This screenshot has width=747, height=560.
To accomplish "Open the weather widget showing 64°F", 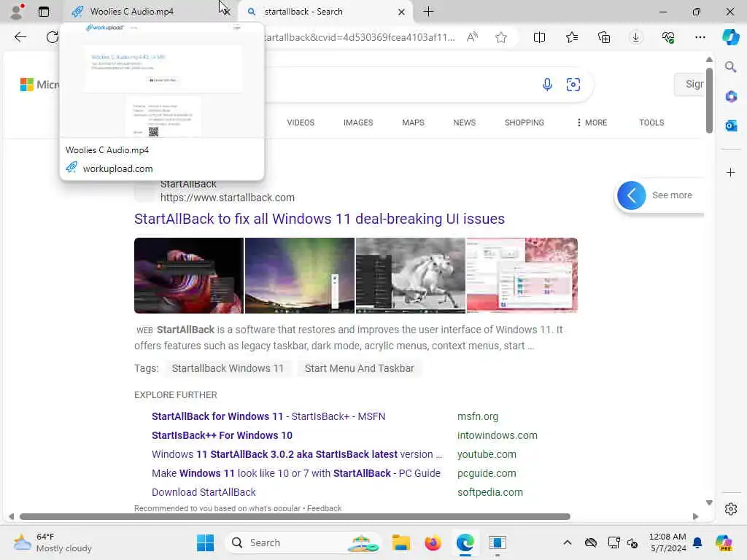I will click(53, 542).
